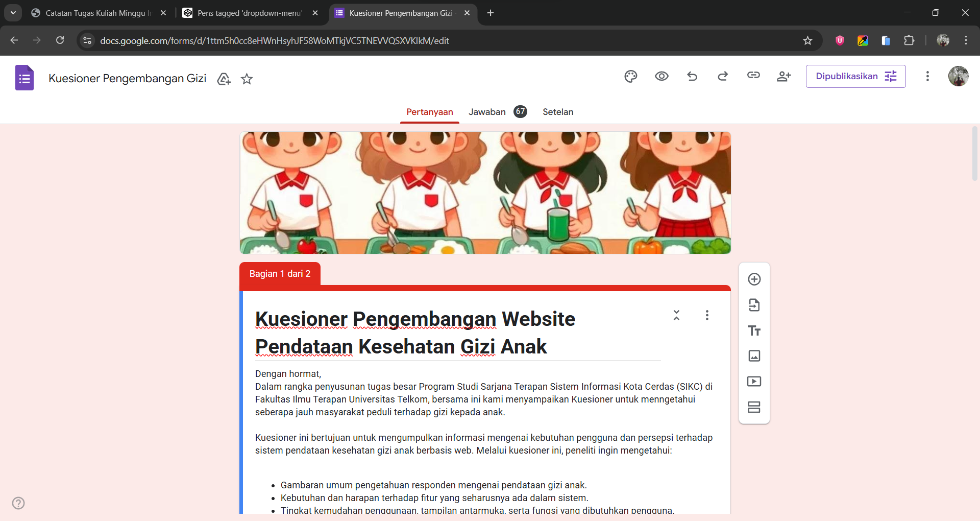Add a question from the floating toolbar
This screenshot has width=980, height=521.
click(x=754, y=279)
